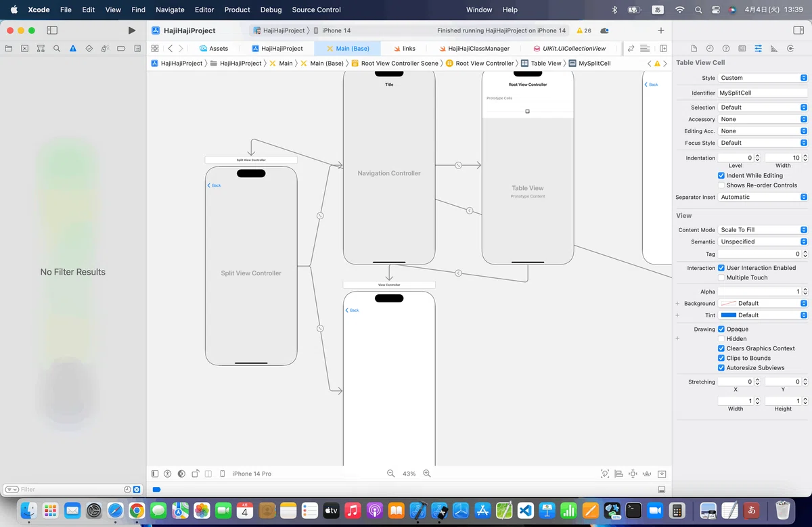Enable Multiple Touch checkbox
The height and width of the screenshot is (527, 812).
pos(721,277)
